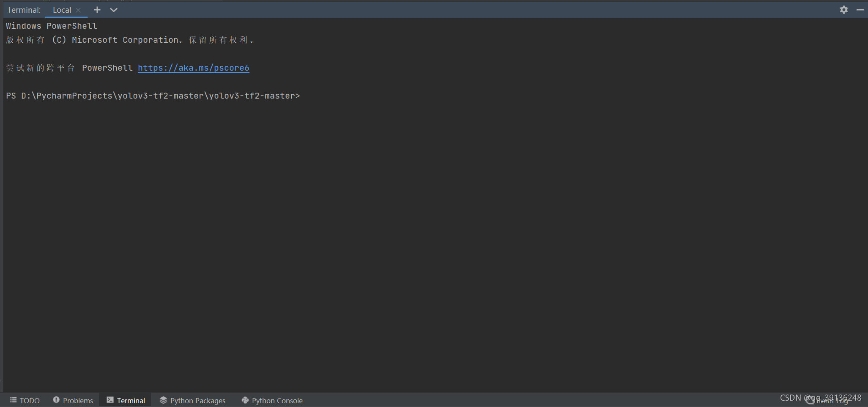Open the Python Packages tool window

point(192,400)
